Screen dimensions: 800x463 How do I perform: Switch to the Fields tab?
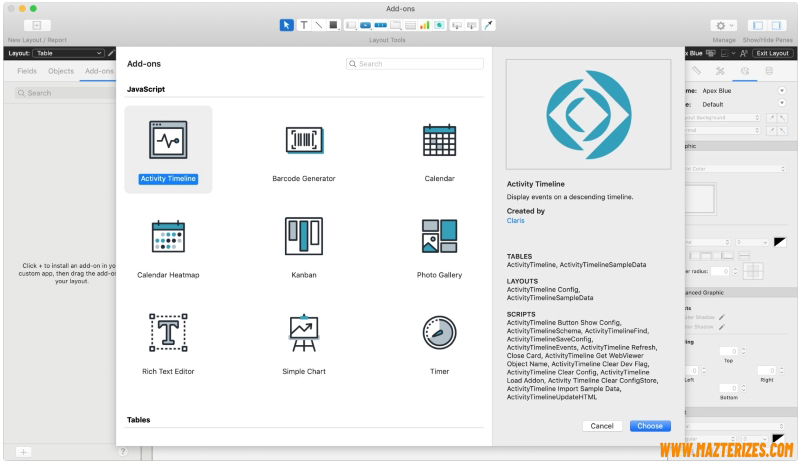pyautogui.click(x=27, y=71)
